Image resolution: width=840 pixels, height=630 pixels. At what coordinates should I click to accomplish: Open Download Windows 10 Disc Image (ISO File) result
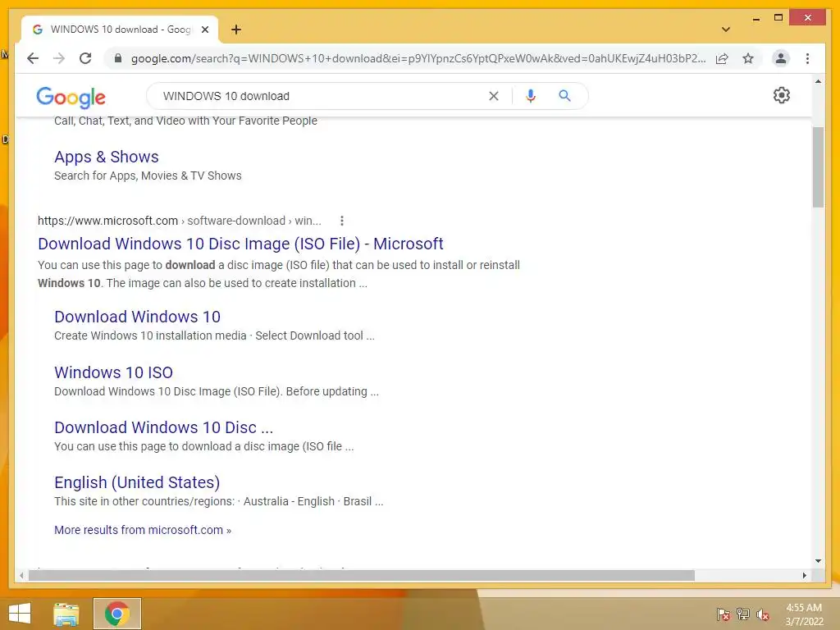click(240, 244)
